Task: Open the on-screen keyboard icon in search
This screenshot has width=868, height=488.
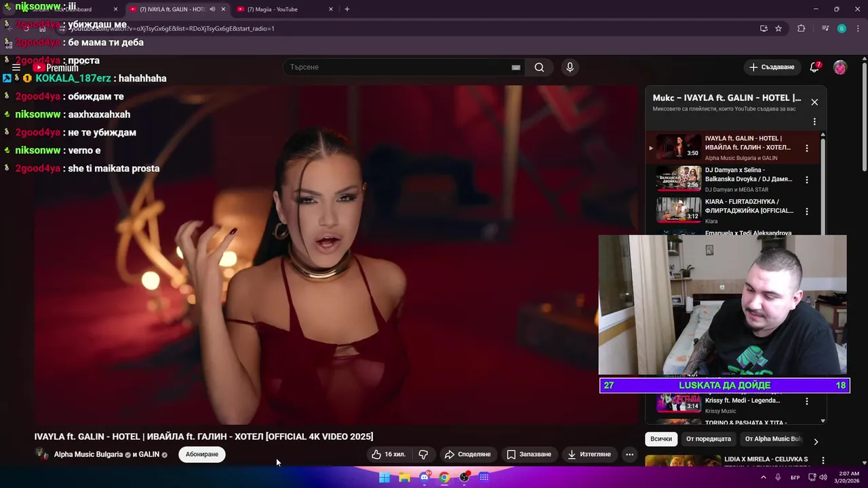Action: coord(516,67)
